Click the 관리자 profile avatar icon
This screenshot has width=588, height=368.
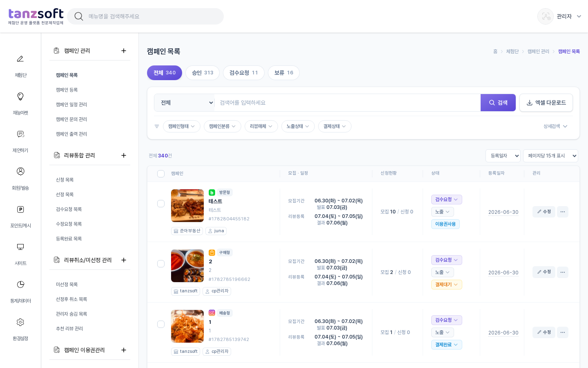pos(546,16)
